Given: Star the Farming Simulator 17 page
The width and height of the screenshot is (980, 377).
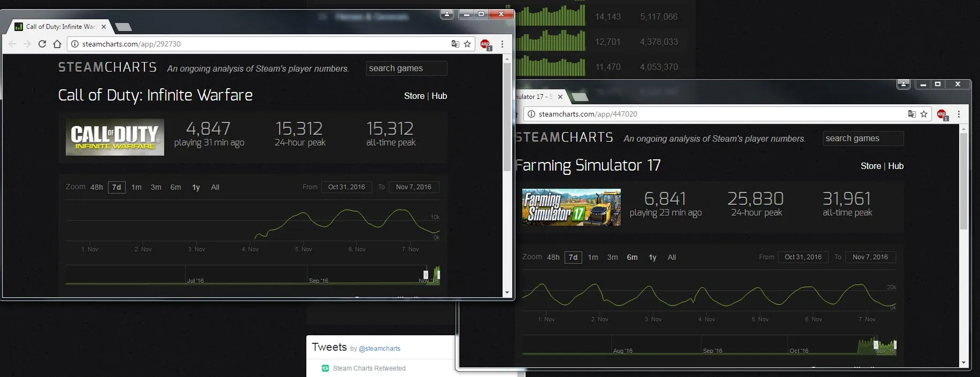Looking at the screenshot, I should pos(924,114).
